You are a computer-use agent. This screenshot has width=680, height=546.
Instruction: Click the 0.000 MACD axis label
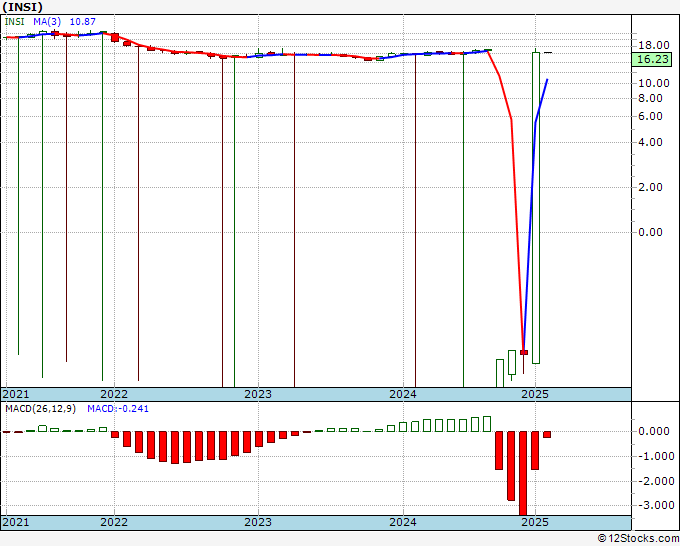click(x=654, y=431)
